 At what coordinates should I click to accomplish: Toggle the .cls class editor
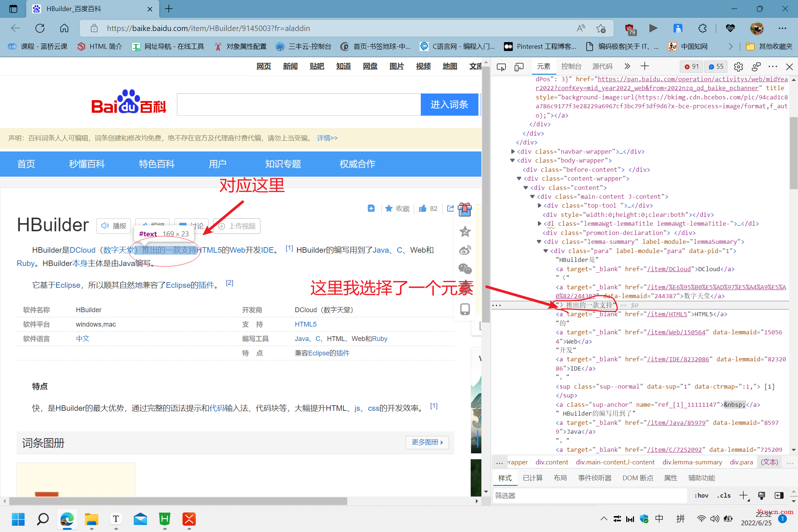pyautogui.click(x=724, y=495)
